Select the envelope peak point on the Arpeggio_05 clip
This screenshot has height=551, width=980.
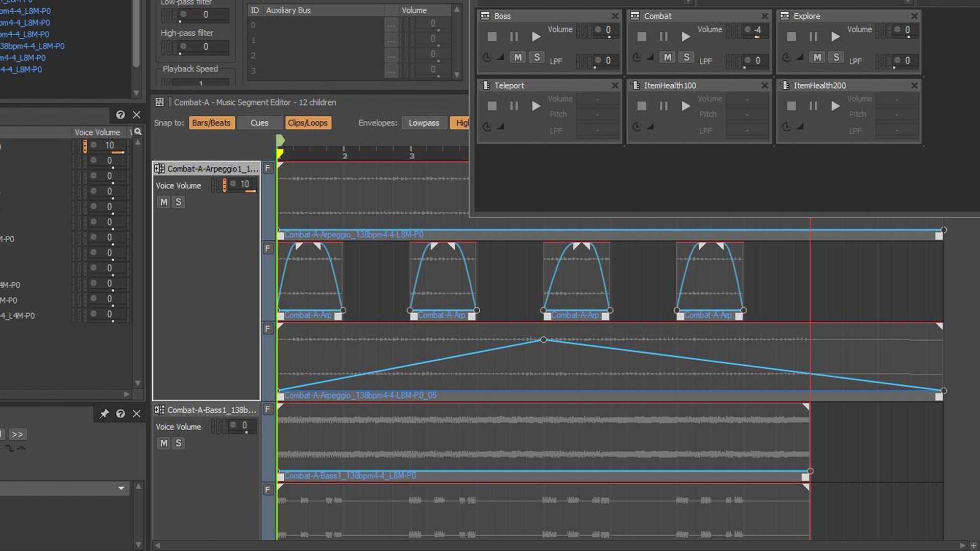(x=544, y=339)
